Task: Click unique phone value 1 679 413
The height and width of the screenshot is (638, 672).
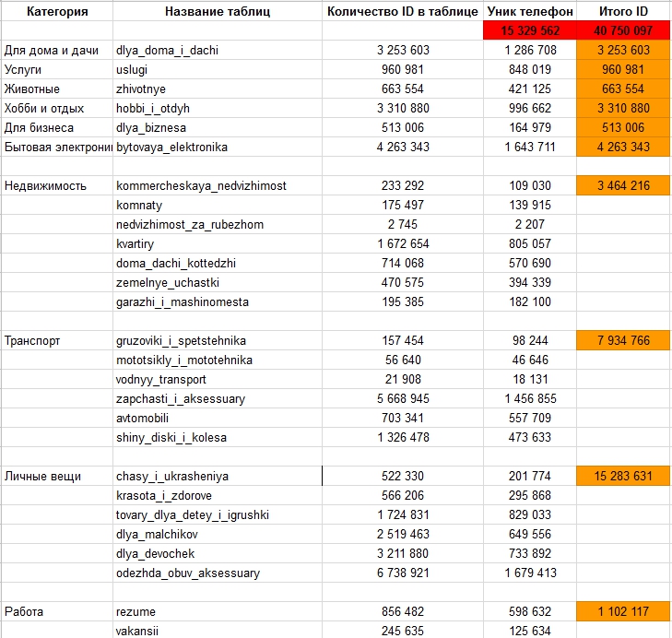Action: (530, 573)
